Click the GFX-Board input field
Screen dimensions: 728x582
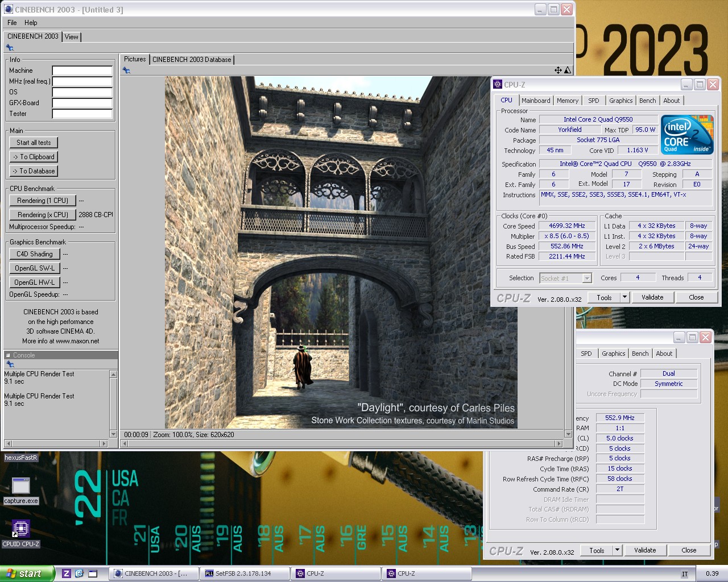(x=82, y=103)
